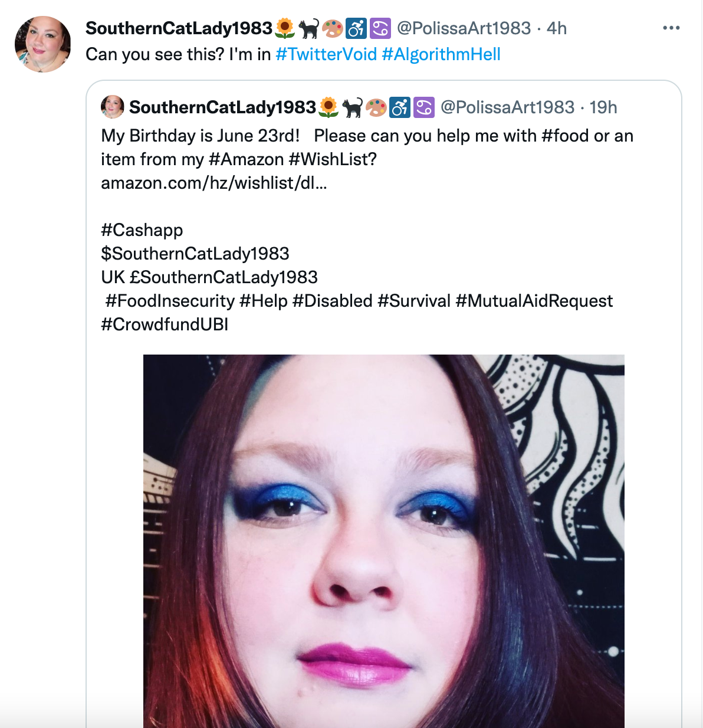
Task: Click the #MutualAidRequest text in quoted tweet
Action: coord(534,301)
